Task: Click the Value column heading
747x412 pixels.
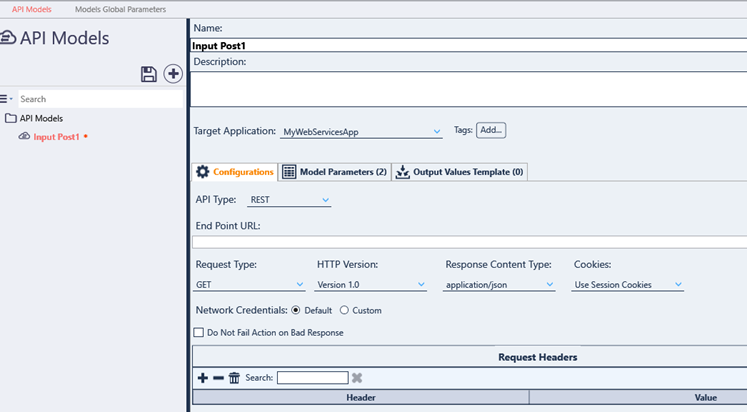Action: [706, 397]
